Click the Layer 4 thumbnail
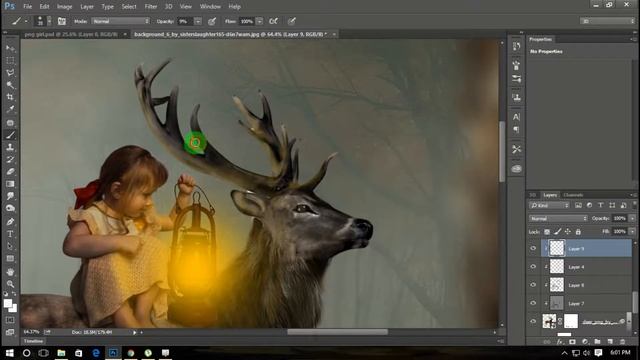This screenshot has height=360, width=640. point(557,267)
